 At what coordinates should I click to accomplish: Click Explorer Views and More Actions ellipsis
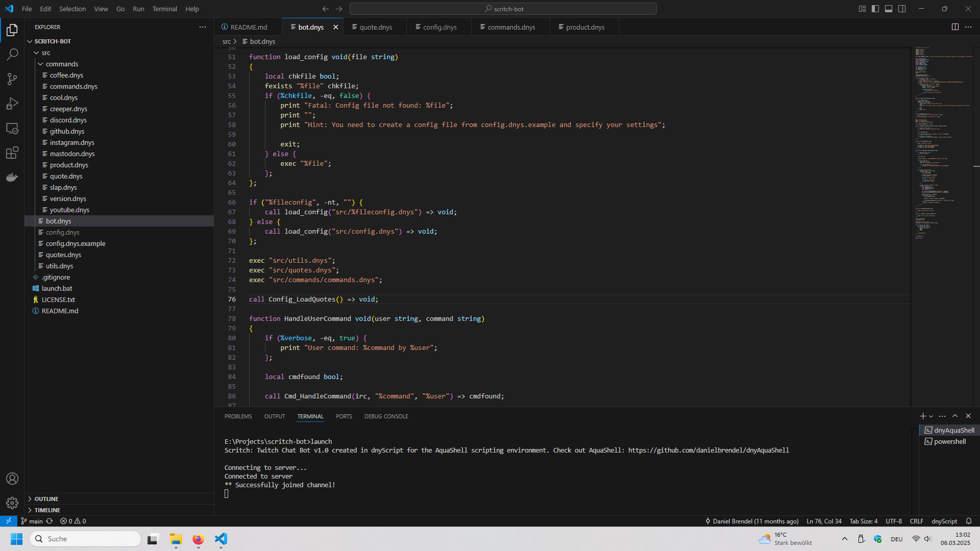tap(203, 27)
